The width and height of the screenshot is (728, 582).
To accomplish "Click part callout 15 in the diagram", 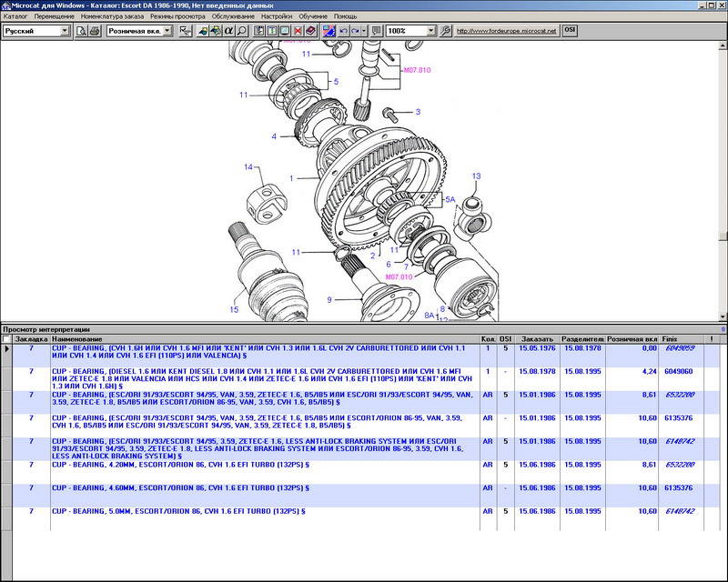I will [x=234, y=309].
